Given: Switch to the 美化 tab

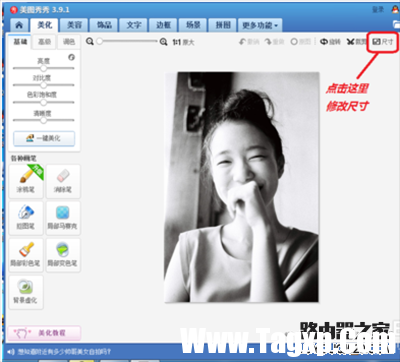Looking at the screenshot, I should click(x=44, y=25).
